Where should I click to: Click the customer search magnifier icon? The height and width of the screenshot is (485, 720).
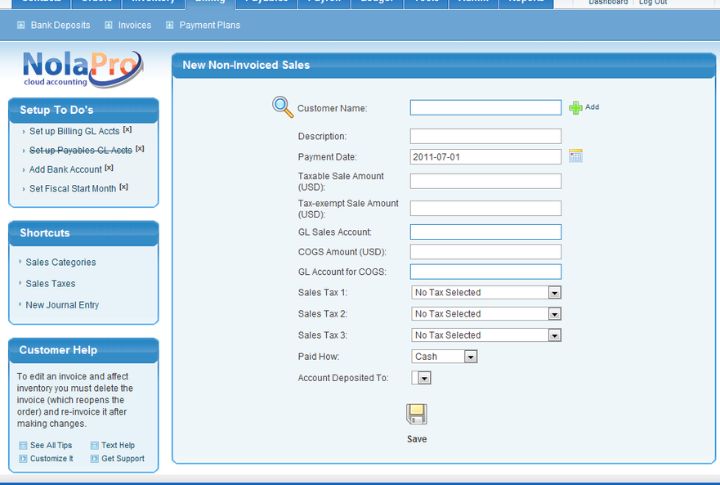point(283,107)
